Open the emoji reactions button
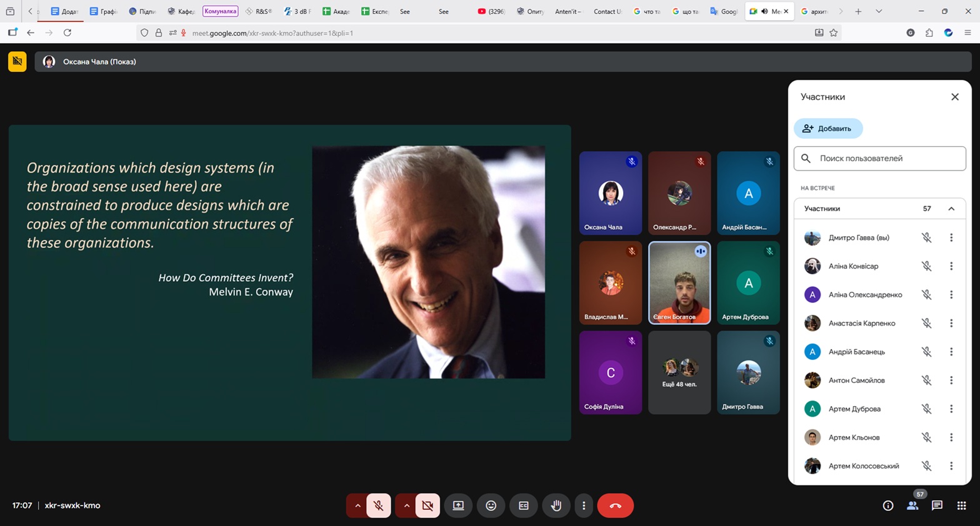Screen dimensions: 980x526 [x=491, y=505]
